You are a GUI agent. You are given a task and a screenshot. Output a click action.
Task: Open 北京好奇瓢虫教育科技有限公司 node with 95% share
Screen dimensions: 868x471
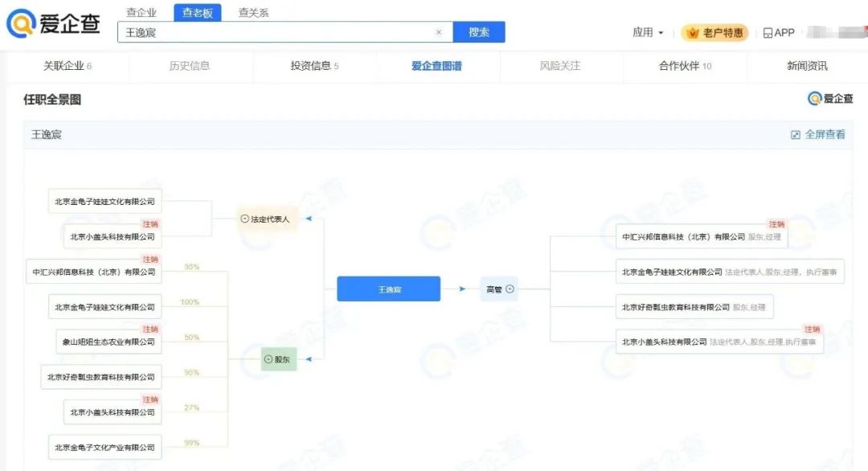[100, 377]
